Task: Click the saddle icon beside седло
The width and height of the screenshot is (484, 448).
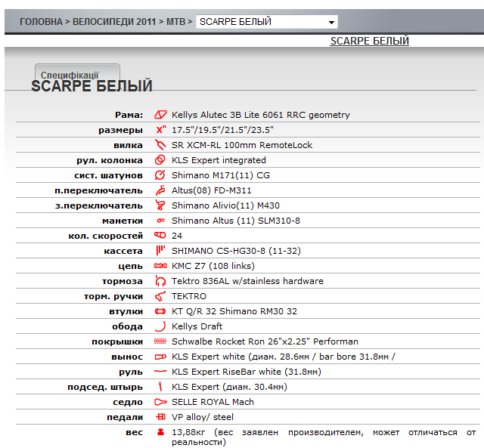Action: [x=160, y=402]
